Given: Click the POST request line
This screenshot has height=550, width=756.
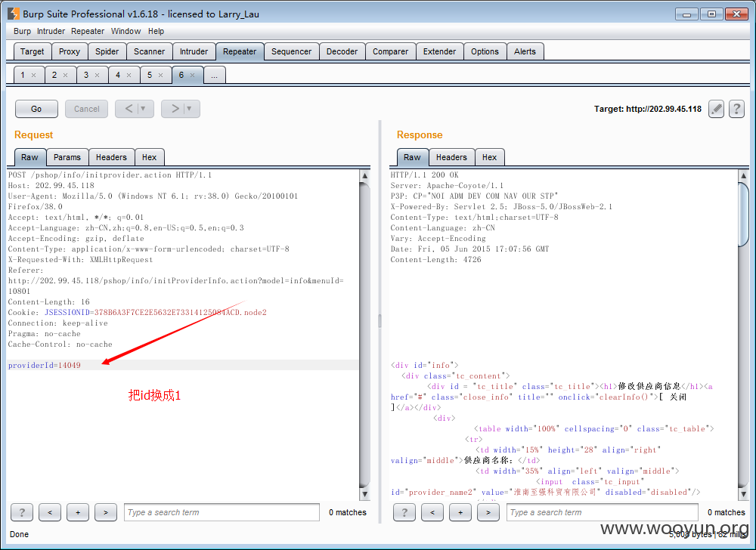Looking at the screenshot, I should (110, 175).
